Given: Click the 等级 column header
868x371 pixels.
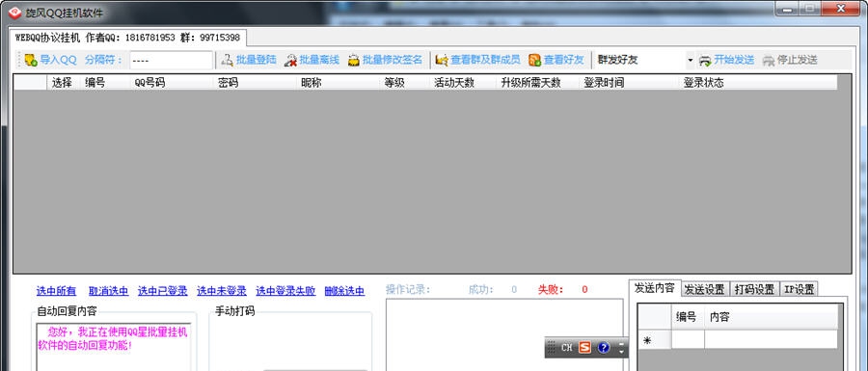Looking at the screenshot, I should 405,83.
